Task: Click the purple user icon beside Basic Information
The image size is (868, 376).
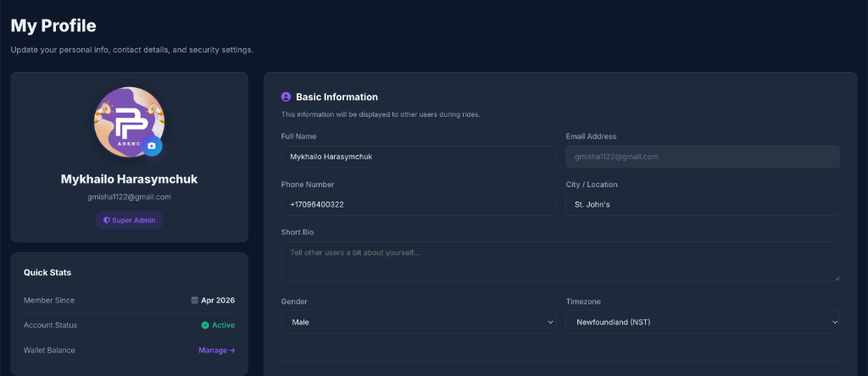Action: click(x=287, y=97)
